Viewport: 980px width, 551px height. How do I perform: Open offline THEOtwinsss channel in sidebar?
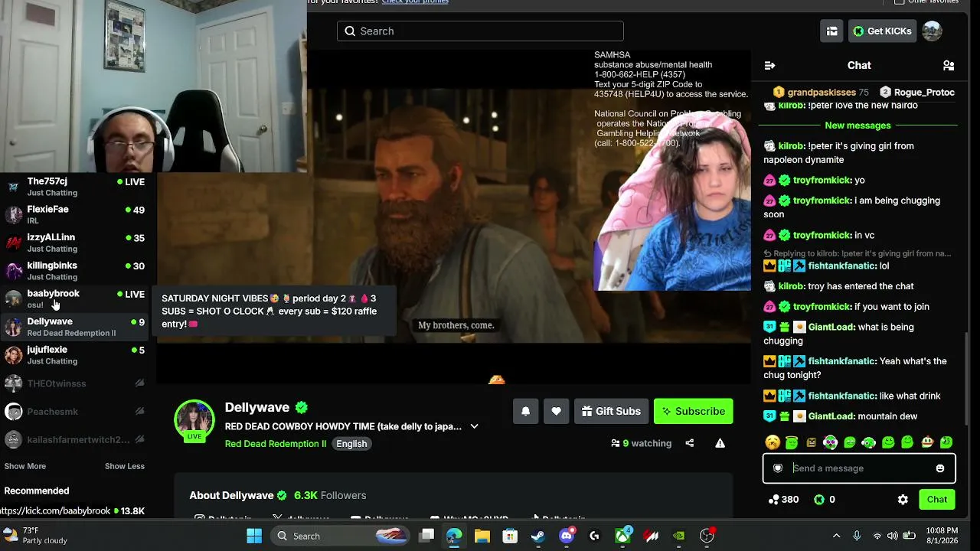coord(75,383)
